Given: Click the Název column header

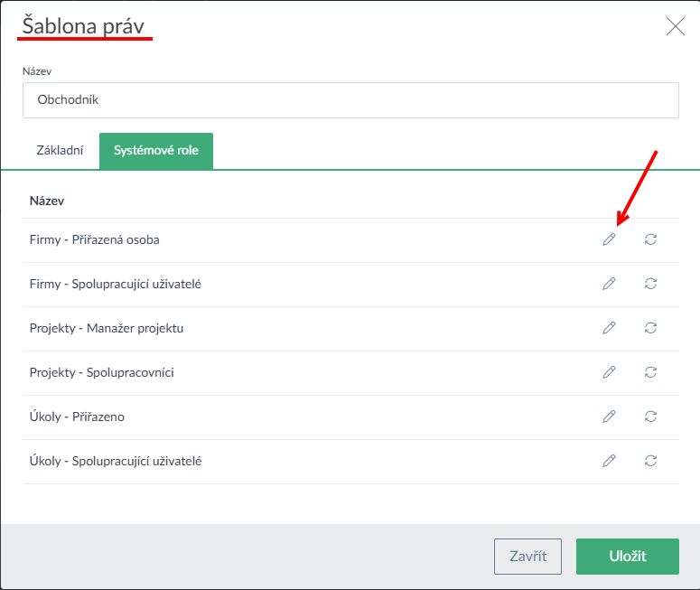Looking at the screenshot, I should [x=47, y=201].
